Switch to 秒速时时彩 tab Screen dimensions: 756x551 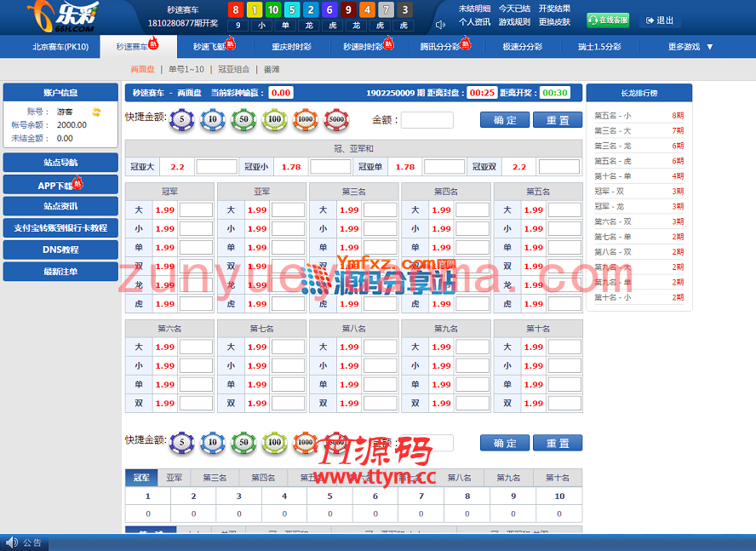[x=368, y=47]
